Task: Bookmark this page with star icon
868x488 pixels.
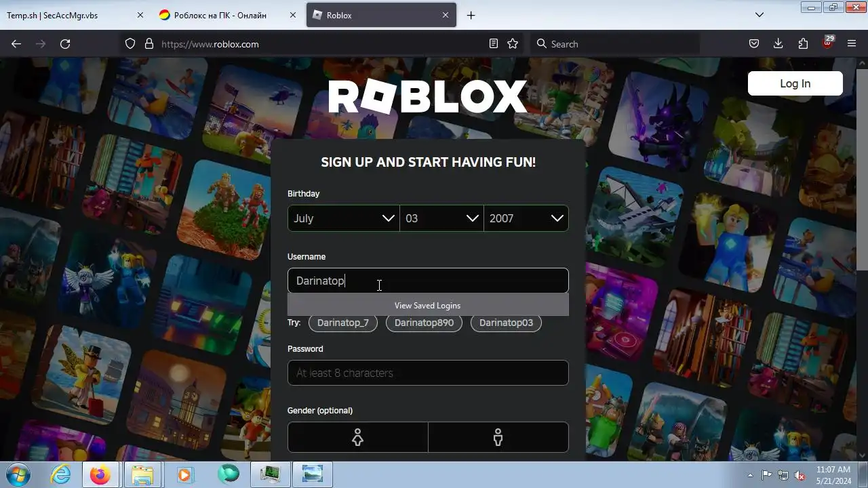Action: point(513,44)
